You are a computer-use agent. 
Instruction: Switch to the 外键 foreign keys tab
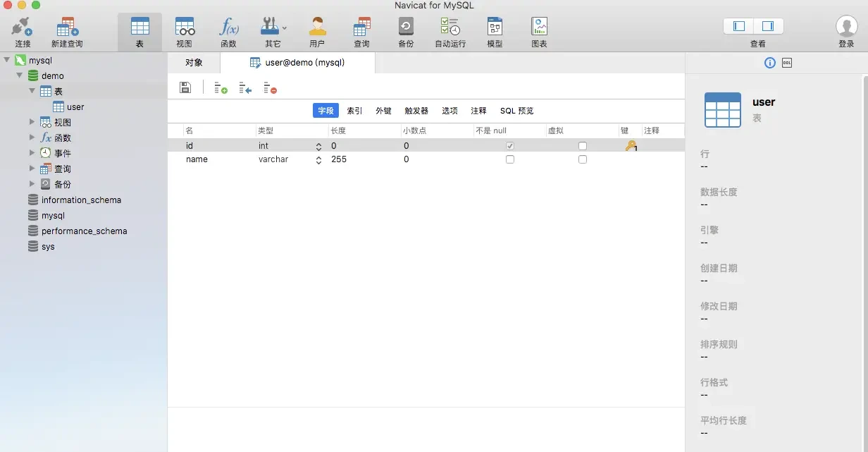383,111
